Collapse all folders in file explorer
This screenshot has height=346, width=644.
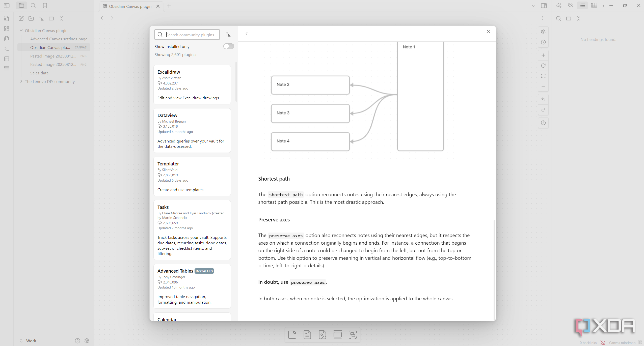(x=61, y=18)
